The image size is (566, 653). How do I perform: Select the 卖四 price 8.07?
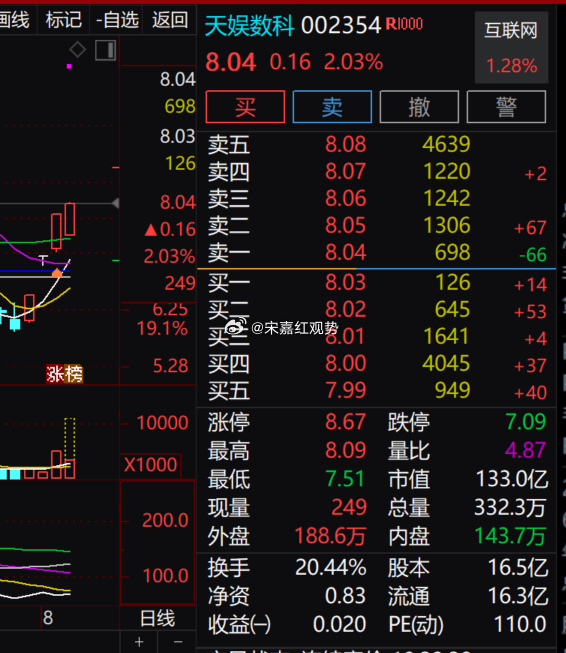point(345,171)
